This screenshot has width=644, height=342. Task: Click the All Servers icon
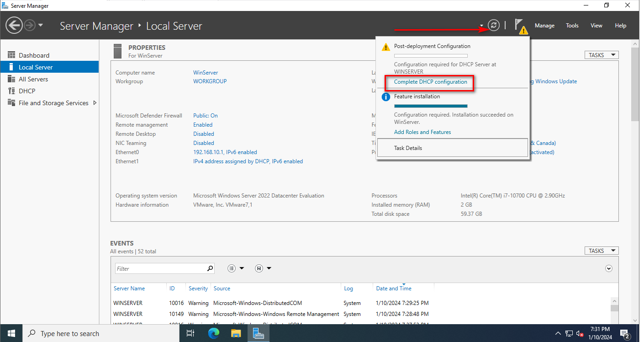coord(11,79)
